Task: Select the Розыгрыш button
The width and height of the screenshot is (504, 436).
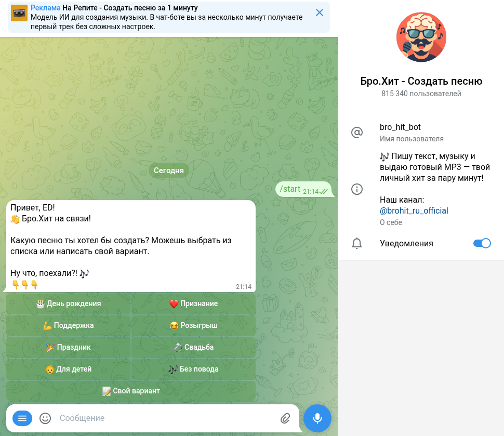Action: tap(193, 325)
